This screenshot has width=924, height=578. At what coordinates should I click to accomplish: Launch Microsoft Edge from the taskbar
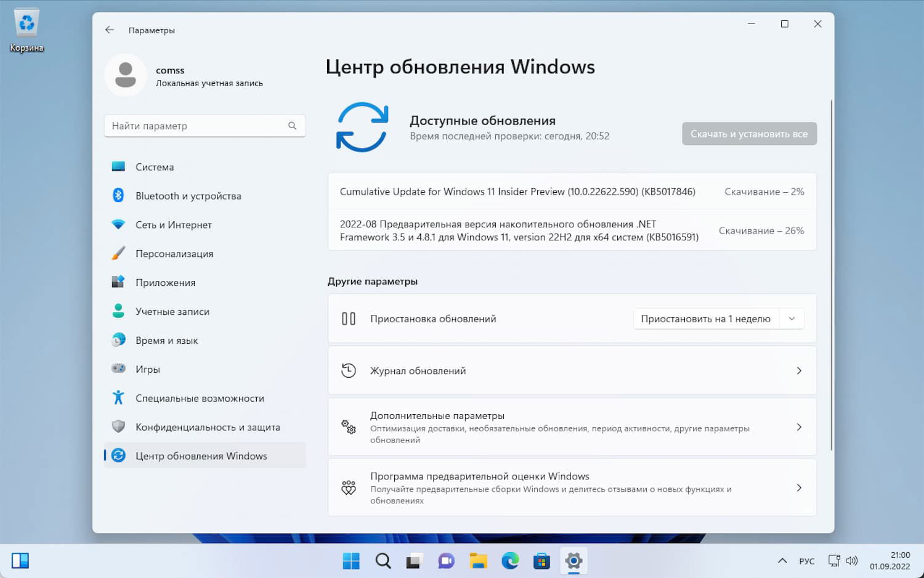(x=510, y=561)
